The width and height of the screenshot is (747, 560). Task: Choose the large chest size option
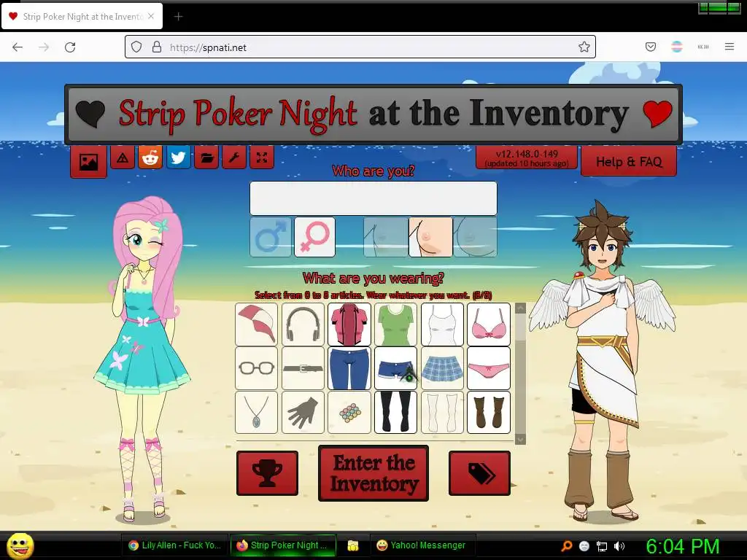point(476,237)
